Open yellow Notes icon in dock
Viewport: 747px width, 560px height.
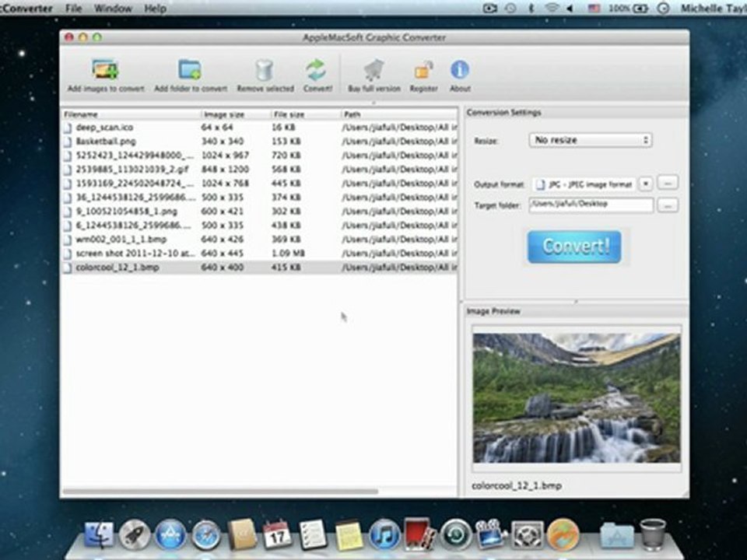(349, 534)
